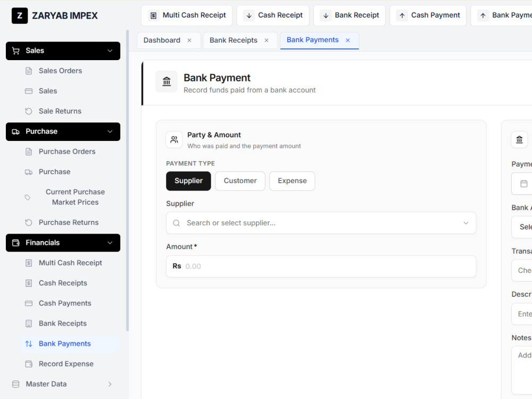532x399 pixels.
Task: Click the bank icon in right-side card
Action: tap(519, 140)
